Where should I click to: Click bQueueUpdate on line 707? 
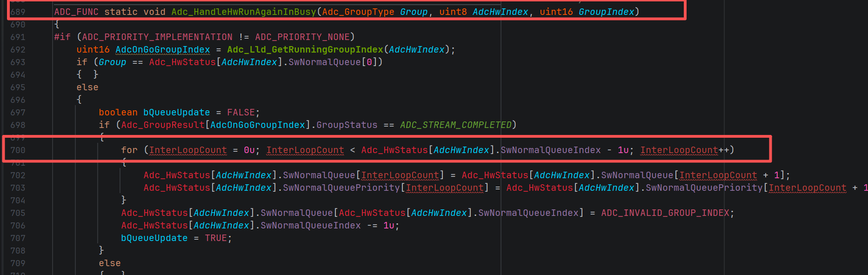point(154,238)
